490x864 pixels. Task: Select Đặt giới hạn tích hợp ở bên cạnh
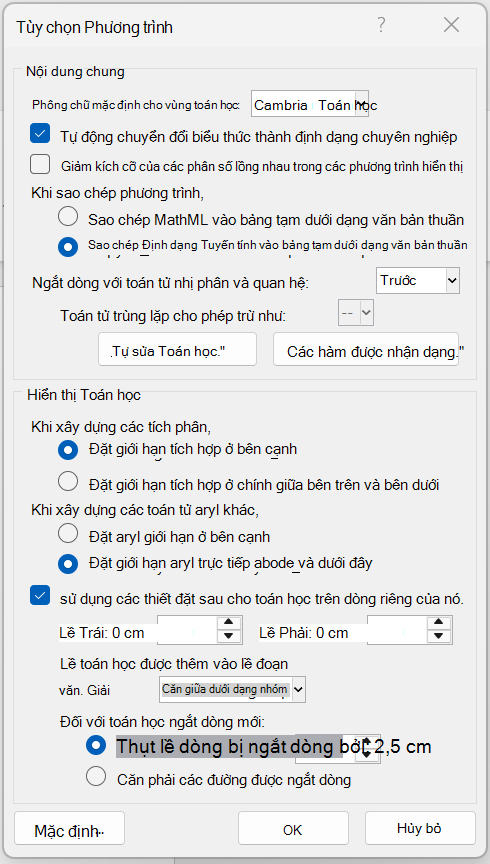[x=68, y=450]
